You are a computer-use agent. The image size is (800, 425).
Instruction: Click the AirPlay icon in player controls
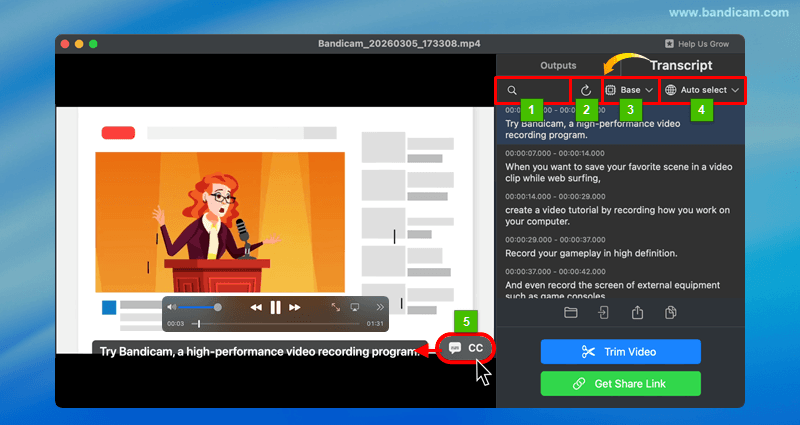pyautogui.click(x=354, y=307)
